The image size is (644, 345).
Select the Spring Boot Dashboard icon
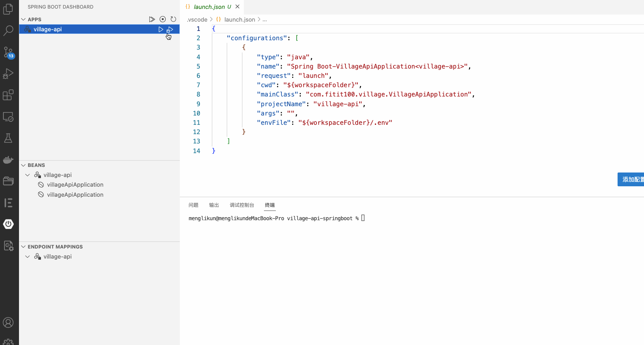pos(8,224)
